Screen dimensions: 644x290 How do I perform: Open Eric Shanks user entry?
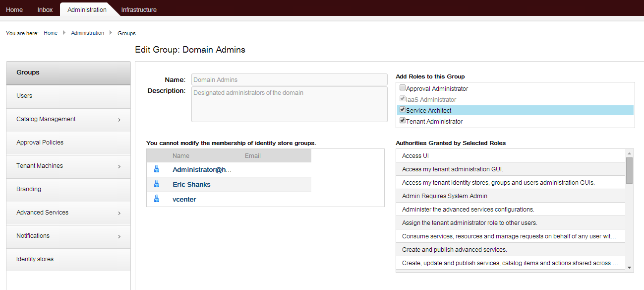[x=191, y=184]
